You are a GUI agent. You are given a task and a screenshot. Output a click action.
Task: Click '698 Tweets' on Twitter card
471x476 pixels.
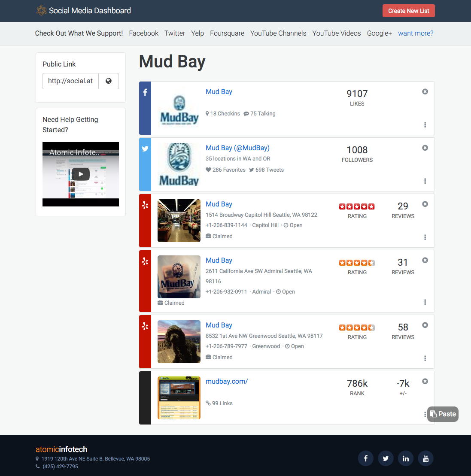[267, 170]
